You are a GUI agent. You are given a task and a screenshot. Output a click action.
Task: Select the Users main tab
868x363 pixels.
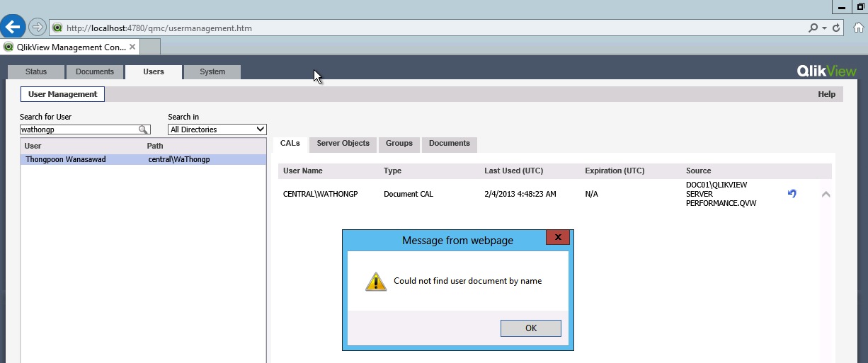tap(154, 71)
